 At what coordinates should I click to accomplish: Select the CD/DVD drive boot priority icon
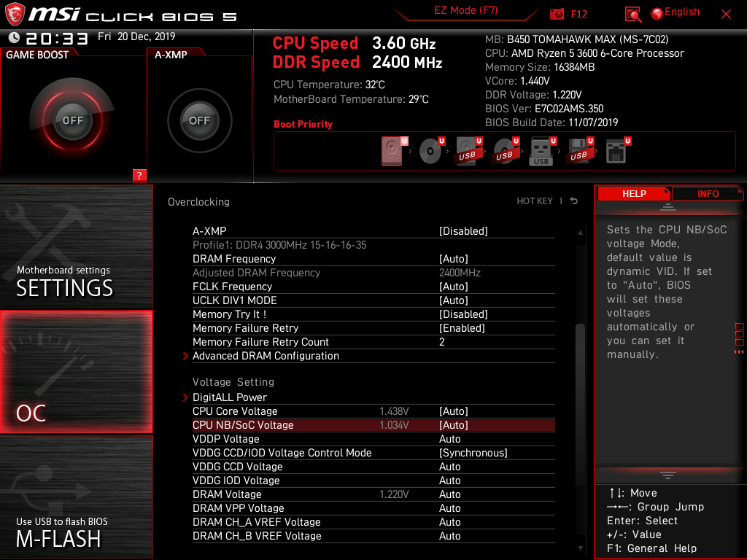click(x=430, y=151)
